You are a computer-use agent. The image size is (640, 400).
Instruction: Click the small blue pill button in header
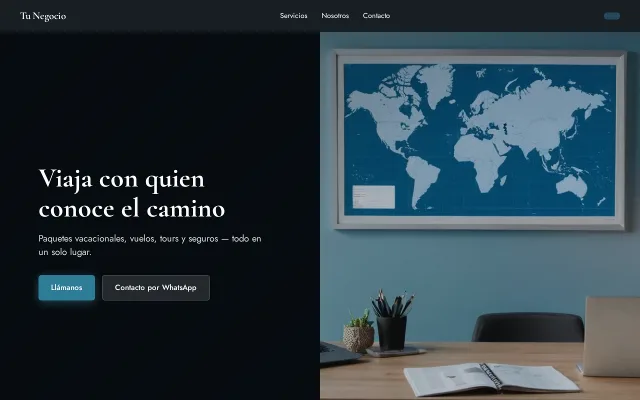(x=612, y=16)
